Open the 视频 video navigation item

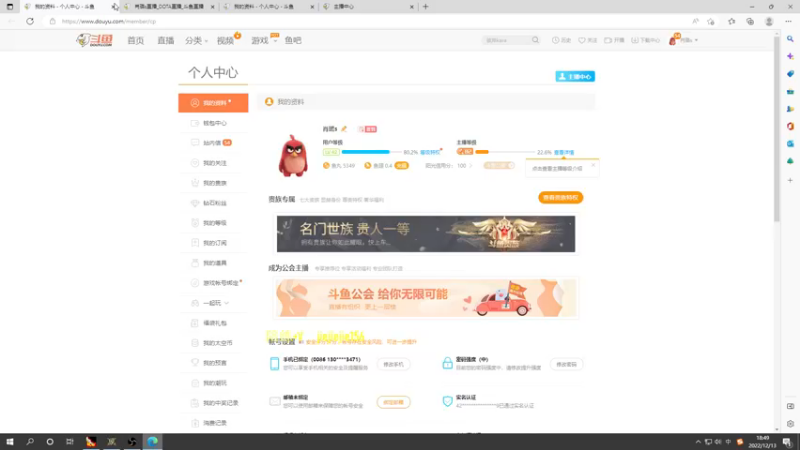click(x=226, y=40)
